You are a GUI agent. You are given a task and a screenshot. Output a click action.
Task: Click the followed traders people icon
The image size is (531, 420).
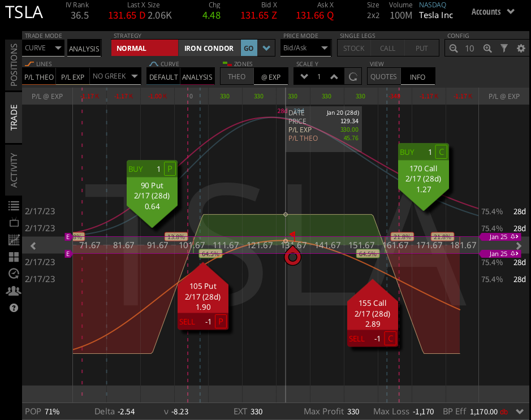click(x=14, y=290)
